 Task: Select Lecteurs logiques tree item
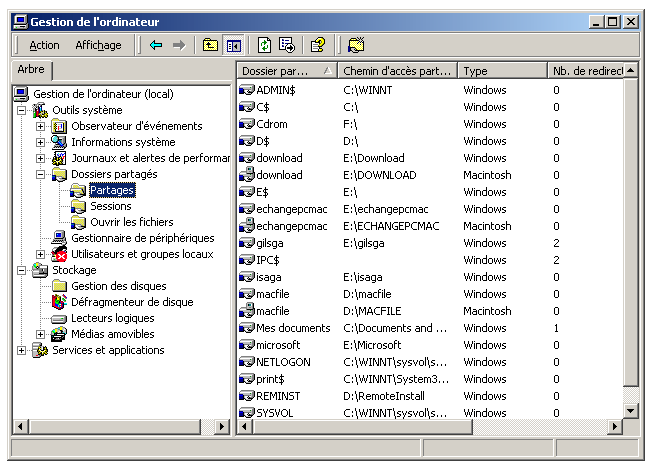tap(113, 318)
